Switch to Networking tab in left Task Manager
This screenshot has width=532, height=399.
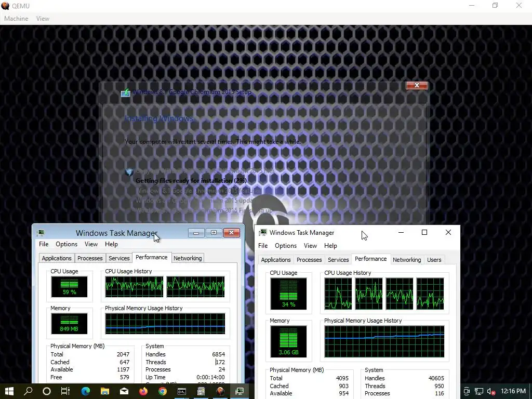pyautogui.click(x=188, y=258)
